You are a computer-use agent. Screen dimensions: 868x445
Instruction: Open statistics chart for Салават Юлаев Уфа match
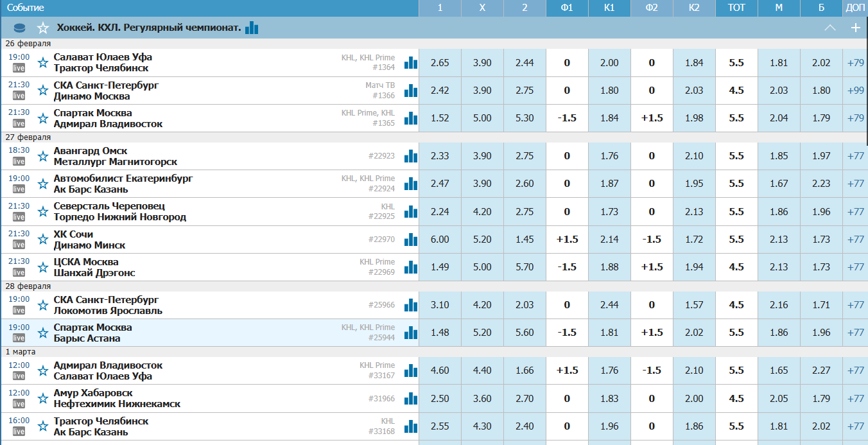pyautogui.click(x=411, y=63)
